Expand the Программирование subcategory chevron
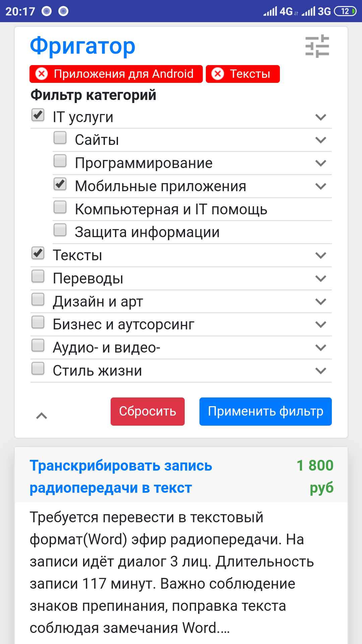The height and width of the screenshot is (644, 362). (x=321, y=163)
